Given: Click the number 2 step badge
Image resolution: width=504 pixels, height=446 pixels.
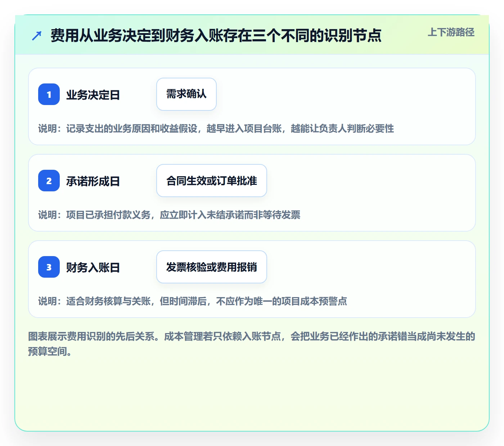Looking at the screenshot, I should [49, 181].
